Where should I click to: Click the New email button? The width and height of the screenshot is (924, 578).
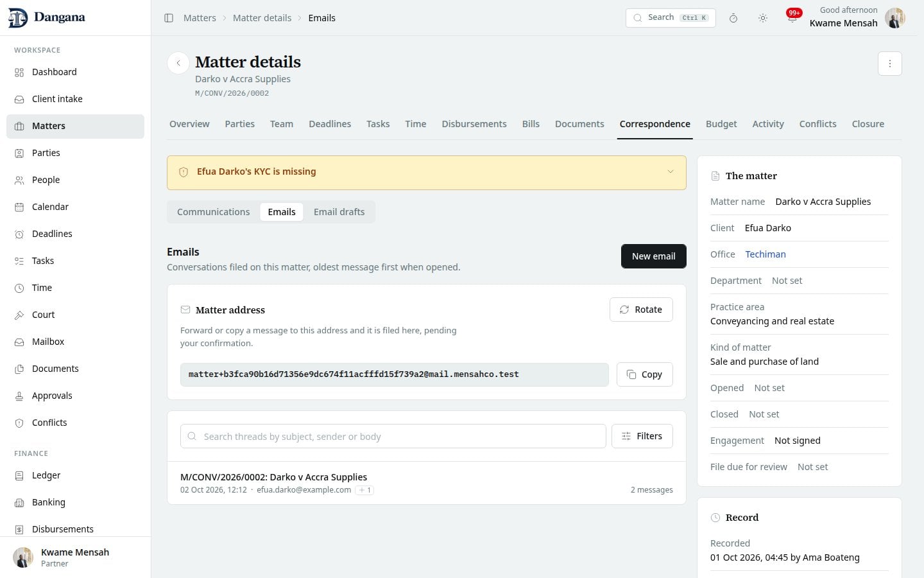pyautogui.click(x=653, y=256)
